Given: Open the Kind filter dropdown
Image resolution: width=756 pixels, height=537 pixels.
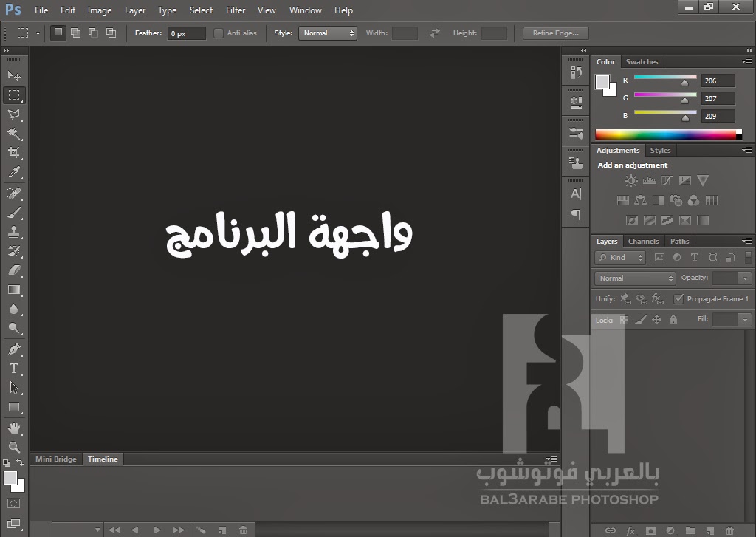Looking at the screenshot, I should (619, 258).
